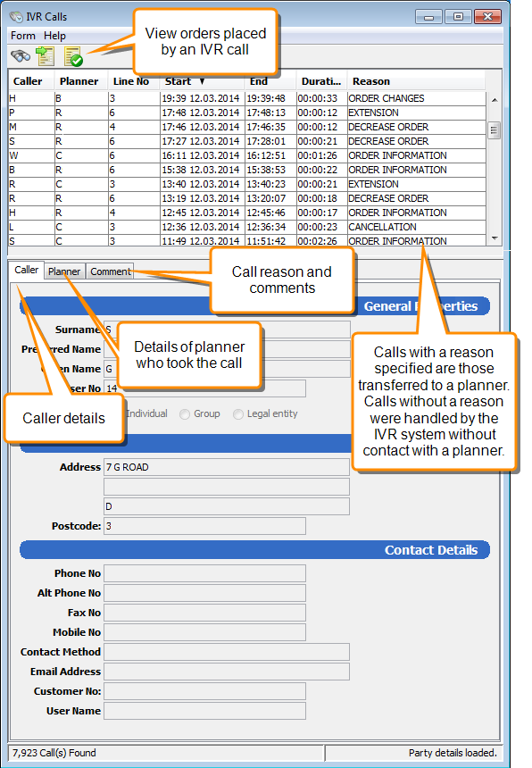
Task: Click the Address field with 7 G ROAD
Action: pyautogui.click(x=227, y=467)
